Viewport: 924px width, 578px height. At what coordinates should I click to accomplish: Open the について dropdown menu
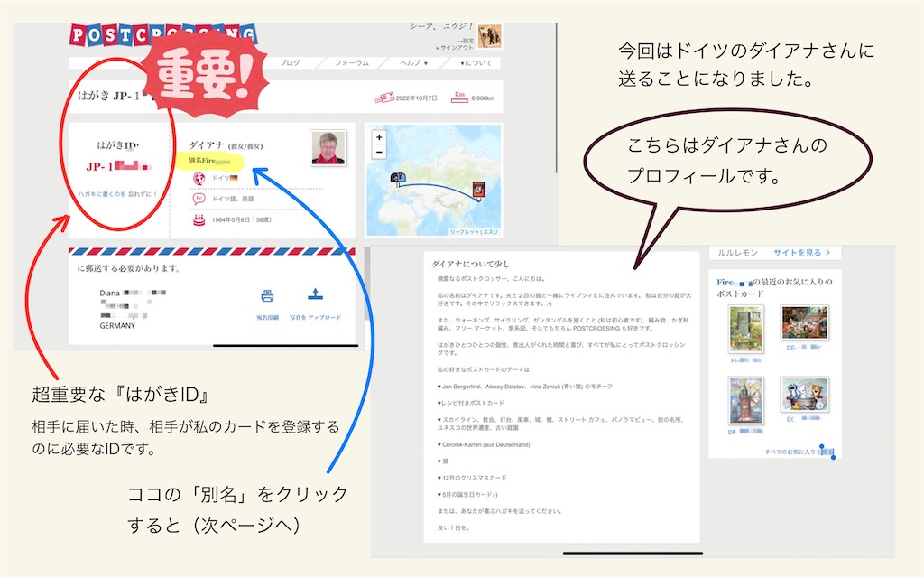[x=476, y=62]
